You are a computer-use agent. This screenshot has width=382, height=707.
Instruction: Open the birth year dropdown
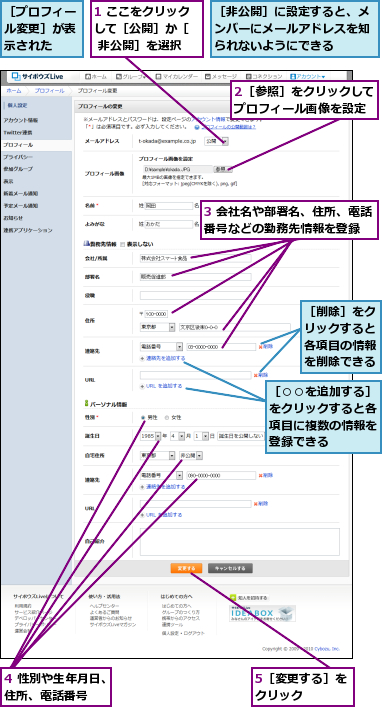tap(151, 436)
